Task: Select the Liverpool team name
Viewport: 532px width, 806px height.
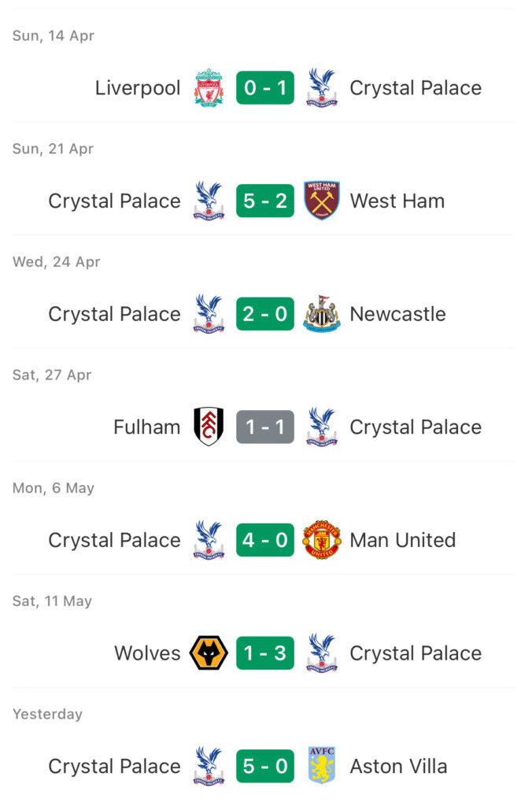Action: (138, 88)
